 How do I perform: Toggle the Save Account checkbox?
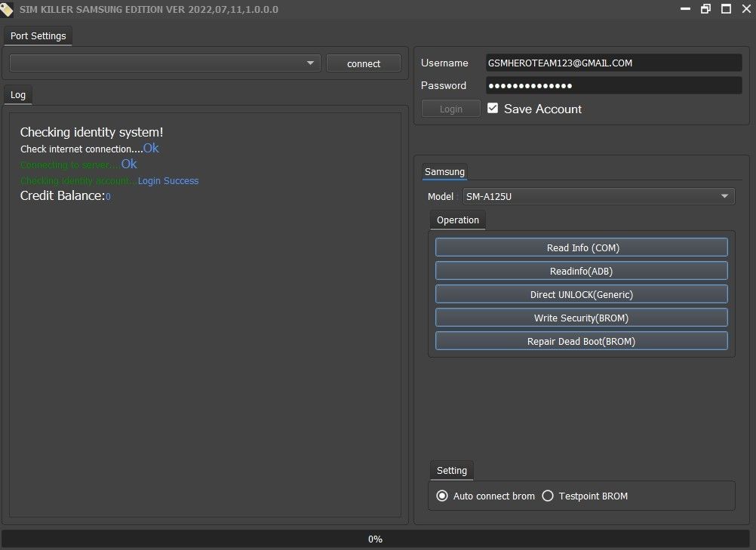(492, 108)
